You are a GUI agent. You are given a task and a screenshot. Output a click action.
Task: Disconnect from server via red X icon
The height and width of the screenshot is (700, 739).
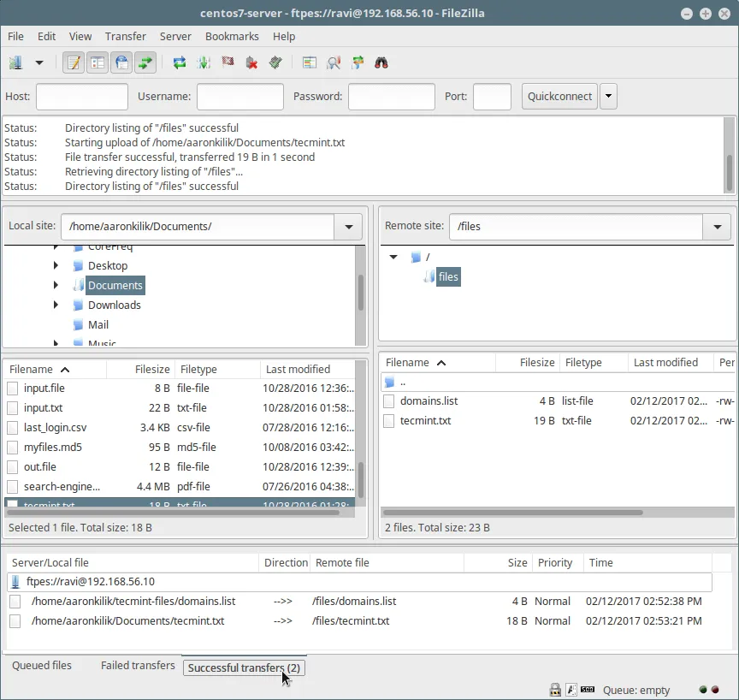pyautogui.click(x=251, y=62)
